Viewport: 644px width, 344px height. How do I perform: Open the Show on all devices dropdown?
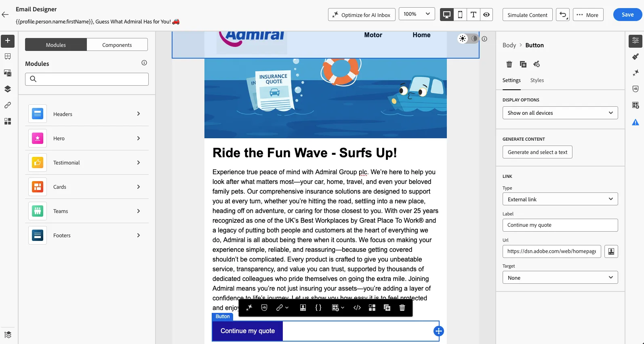click(560, 113)
